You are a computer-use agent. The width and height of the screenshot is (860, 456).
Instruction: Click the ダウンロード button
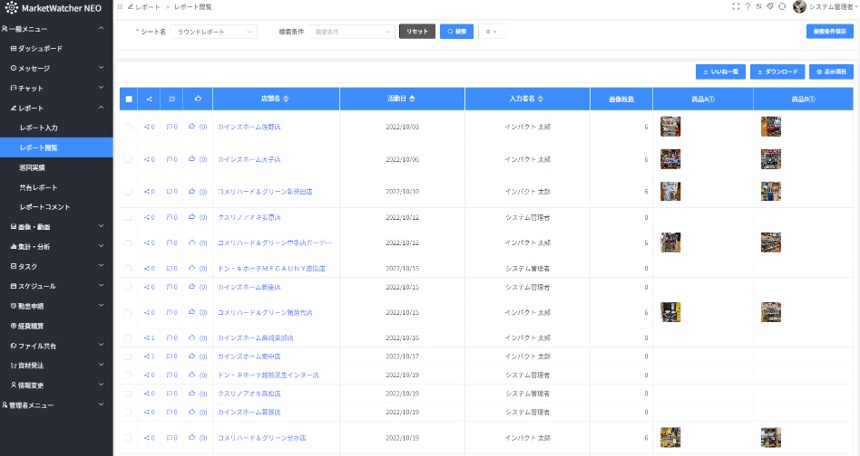[x=777, y=72]
